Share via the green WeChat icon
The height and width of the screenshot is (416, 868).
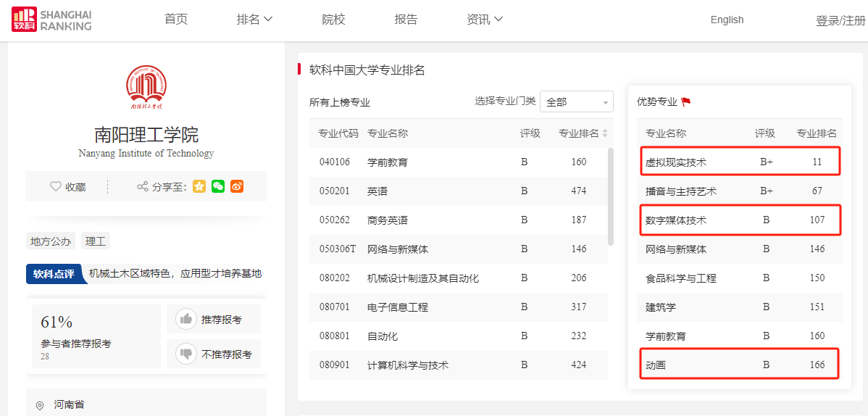tap(218, 186)
